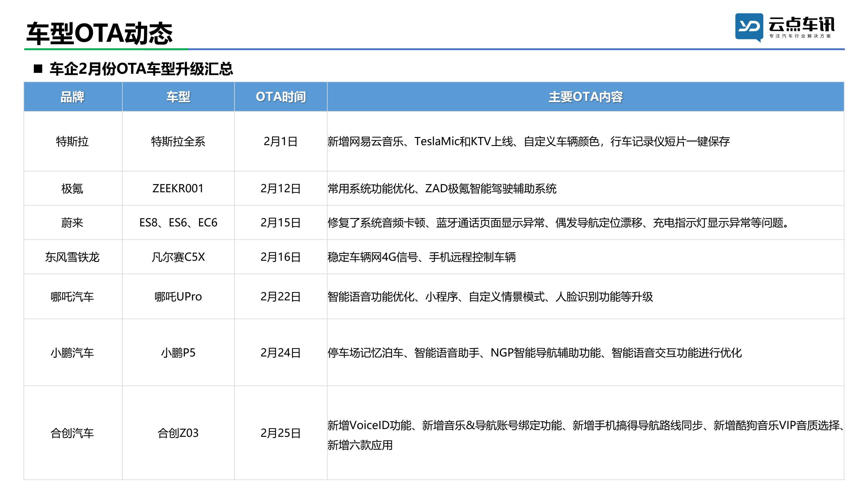The image size is (868, 488).
Task: Click the 新增网易云音乐 Tesla content cell
Action: coord(586,141)
